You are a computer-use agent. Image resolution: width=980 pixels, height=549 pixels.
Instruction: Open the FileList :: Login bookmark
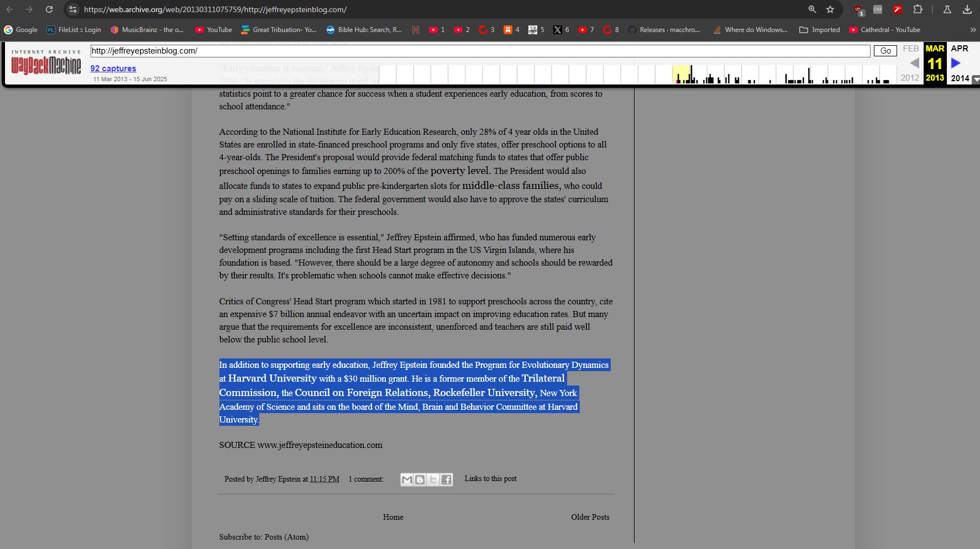(74, 30)
